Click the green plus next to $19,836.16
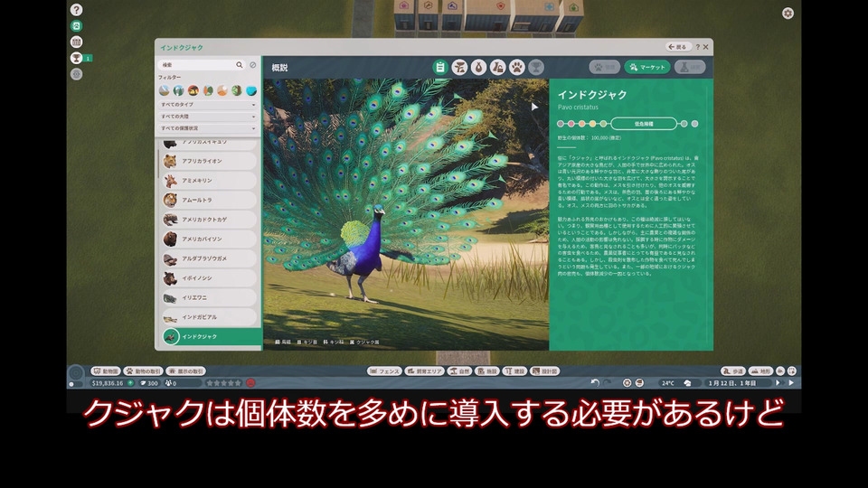 [130, 383]
